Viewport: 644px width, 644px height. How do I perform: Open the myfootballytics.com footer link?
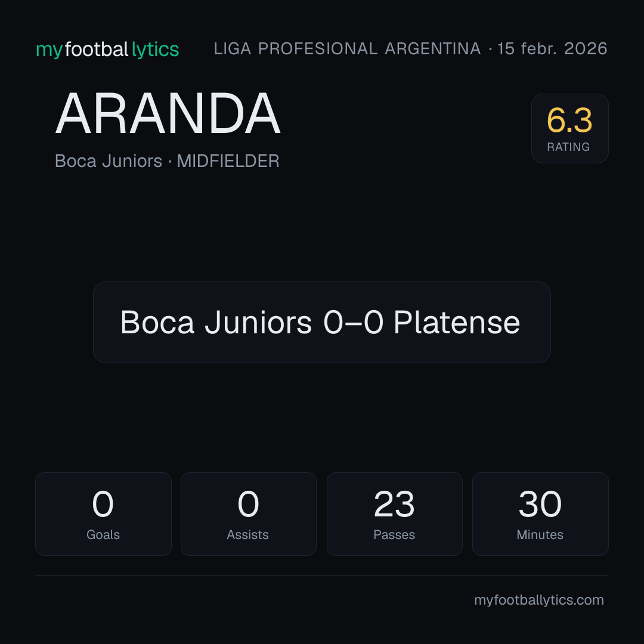(x=539, y=600)
